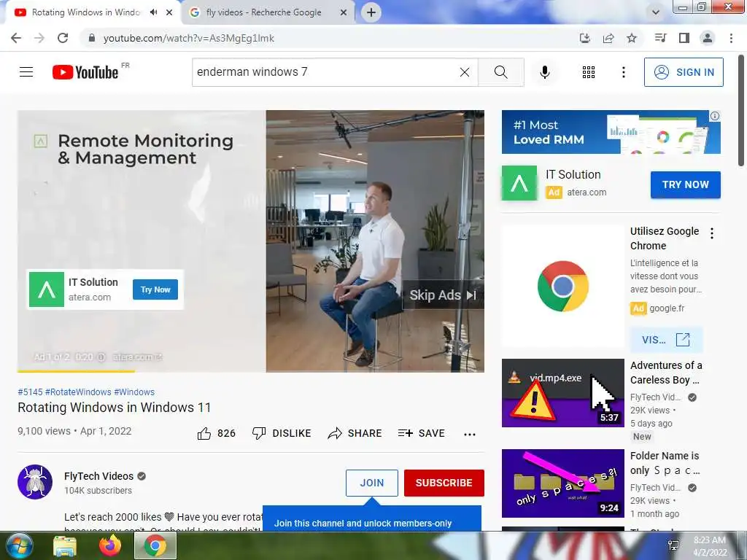Like the video with the thumbs-up icon
The height and width of the screenshot is (560, 747).
(204, 433)
